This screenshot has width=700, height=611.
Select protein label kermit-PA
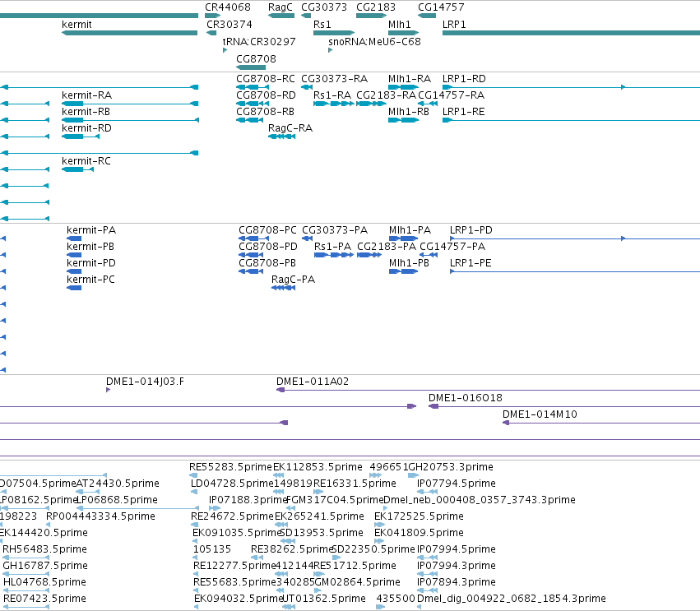91,230
